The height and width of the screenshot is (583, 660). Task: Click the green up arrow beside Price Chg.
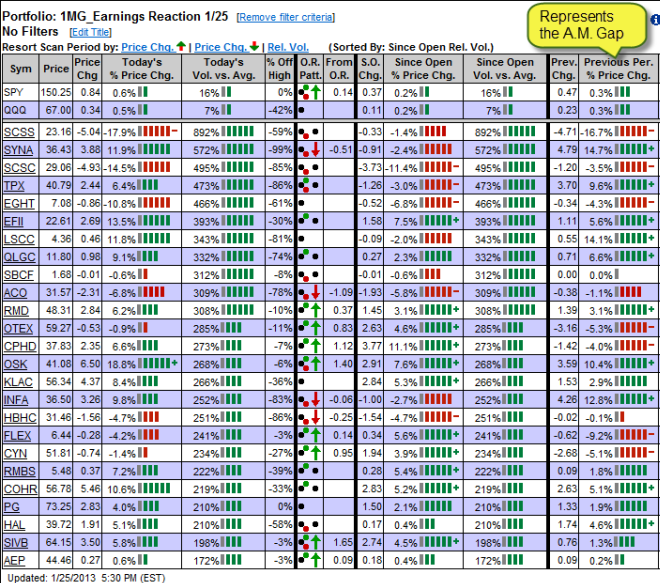click(x=181, y=47)
